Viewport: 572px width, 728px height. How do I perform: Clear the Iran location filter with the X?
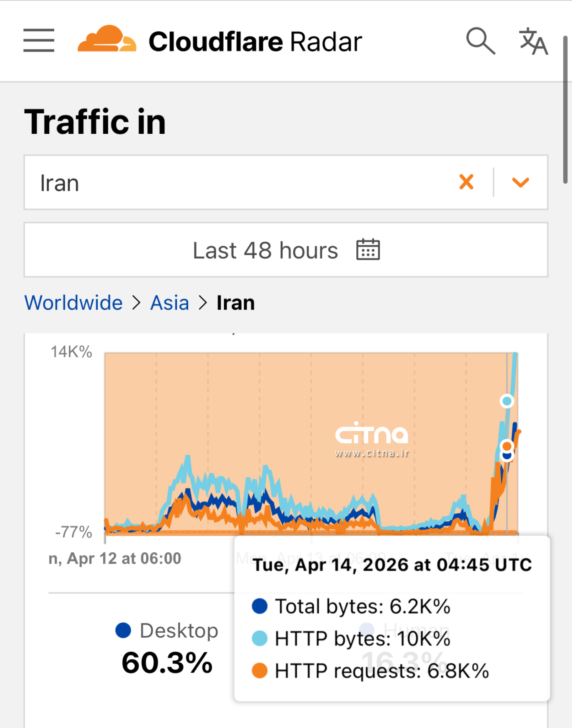[466, 182]
